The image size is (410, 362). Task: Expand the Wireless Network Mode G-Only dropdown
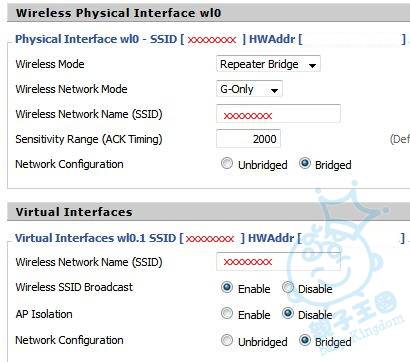point(249,89)
